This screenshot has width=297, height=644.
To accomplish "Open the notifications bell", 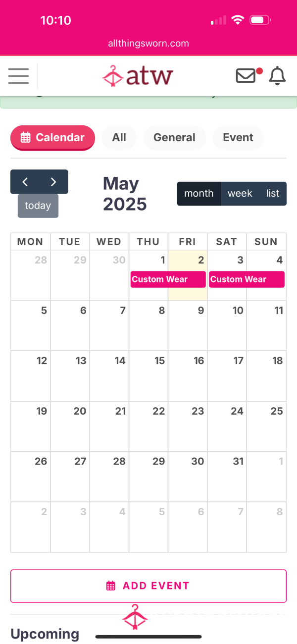I will coord(277,76).
